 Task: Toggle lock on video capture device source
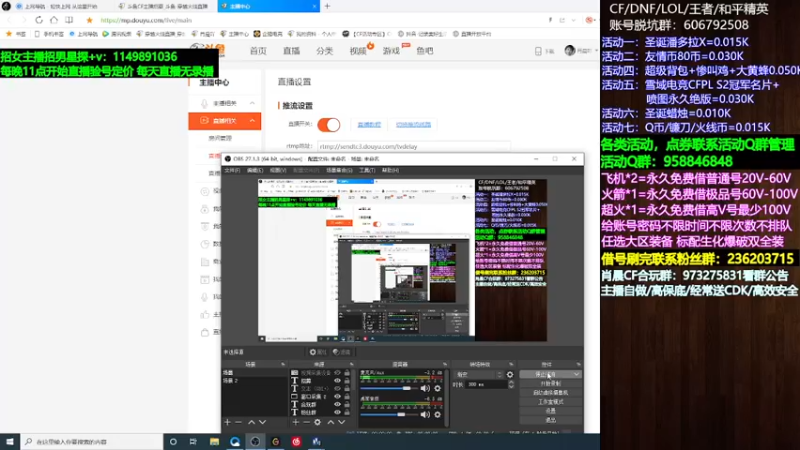click(x=347, y=373)
